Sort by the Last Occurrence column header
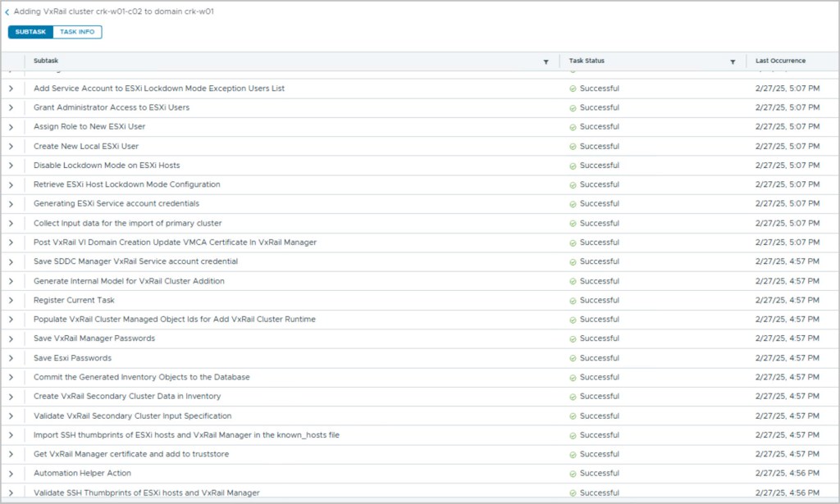Viewport: 840px width, 504px height. point(780,61)
